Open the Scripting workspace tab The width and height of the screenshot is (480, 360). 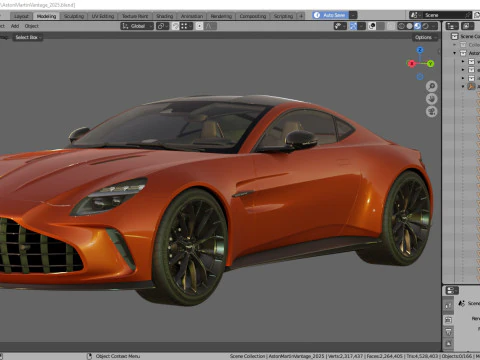point(283,16)
